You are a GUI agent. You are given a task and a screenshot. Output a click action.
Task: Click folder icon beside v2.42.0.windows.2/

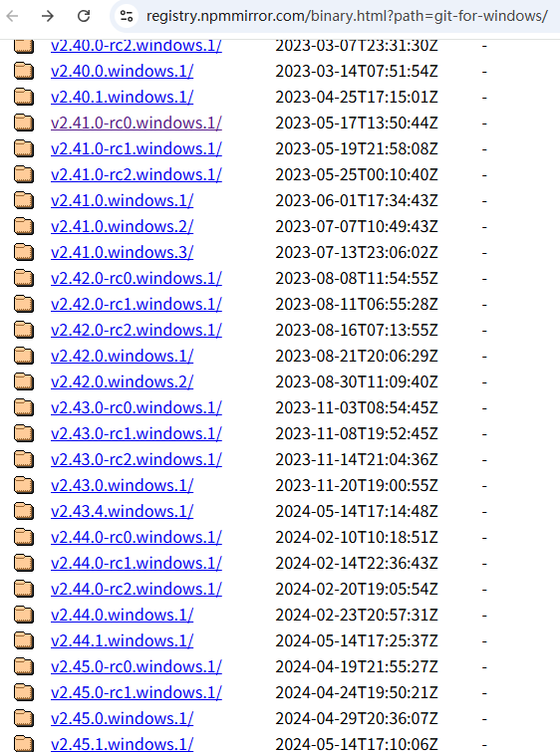coord(24,381)
